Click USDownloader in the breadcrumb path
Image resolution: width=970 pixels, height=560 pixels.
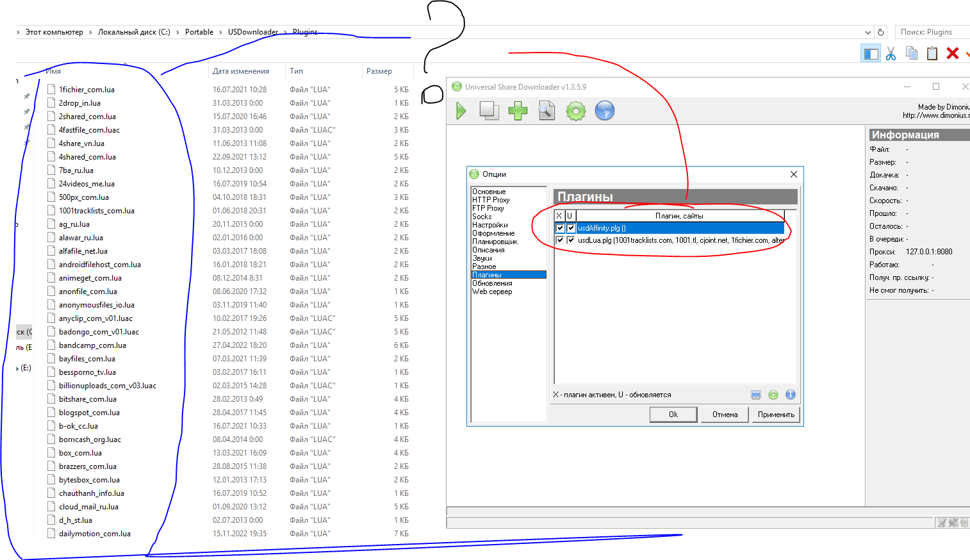[253, 32]
